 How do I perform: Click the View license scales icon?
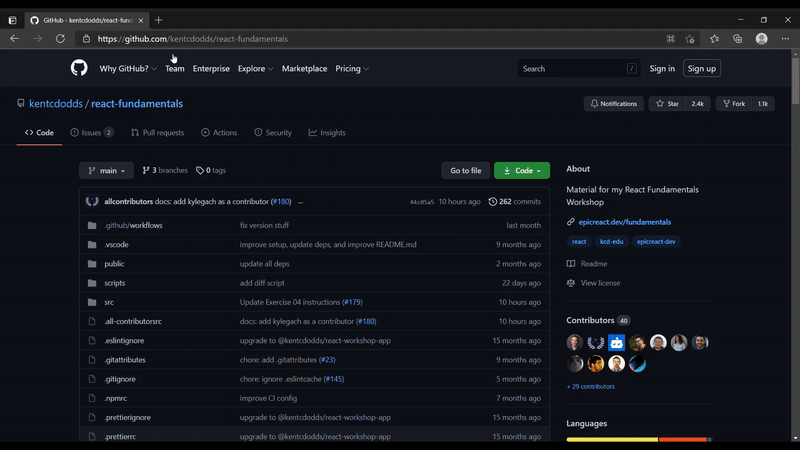pyautogui.click(x=571, y=283)
